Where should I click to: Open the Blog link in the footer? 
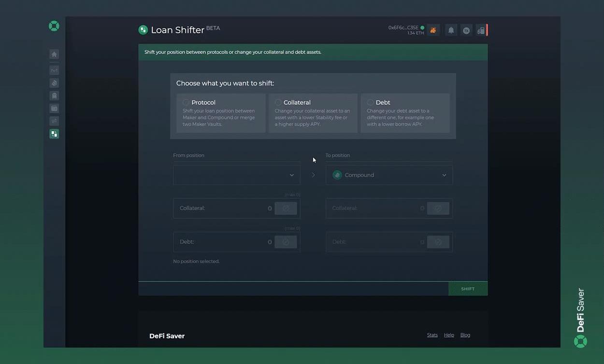(x=465, y=335)
